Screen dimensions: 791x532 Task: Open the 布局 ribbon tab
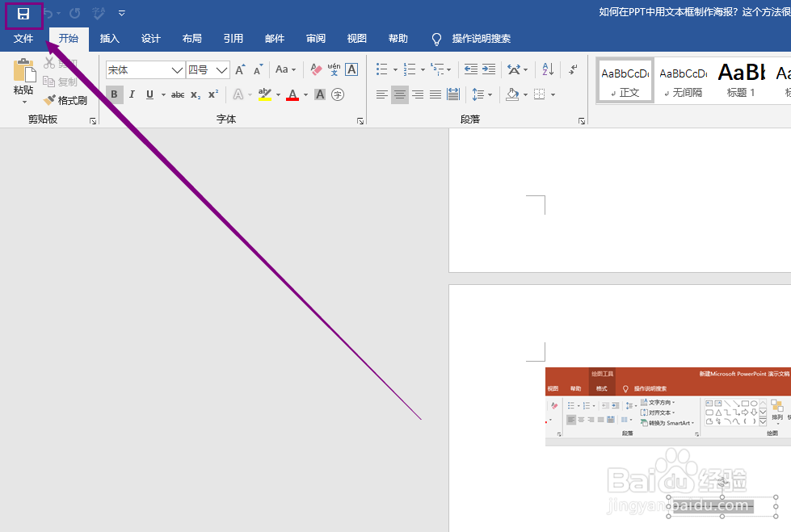click(x=192, y=39)
